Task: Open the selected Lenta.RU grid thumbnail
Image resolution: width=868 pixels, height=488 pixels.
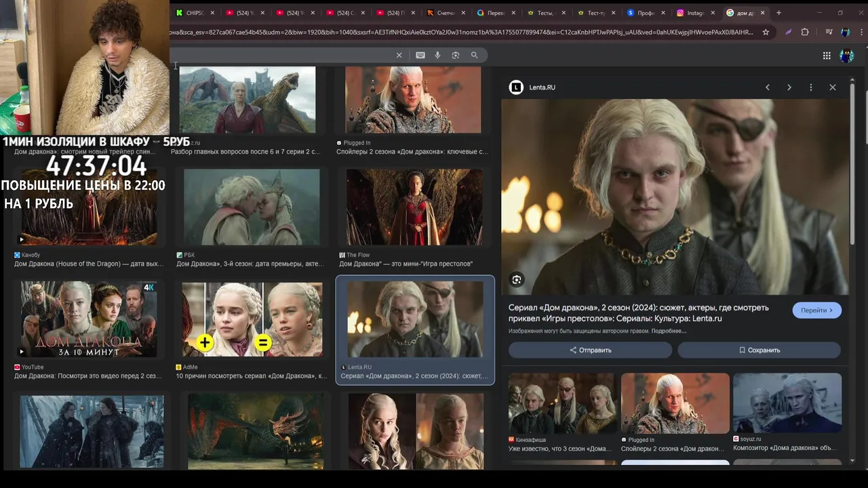Action: click(415, 319)
